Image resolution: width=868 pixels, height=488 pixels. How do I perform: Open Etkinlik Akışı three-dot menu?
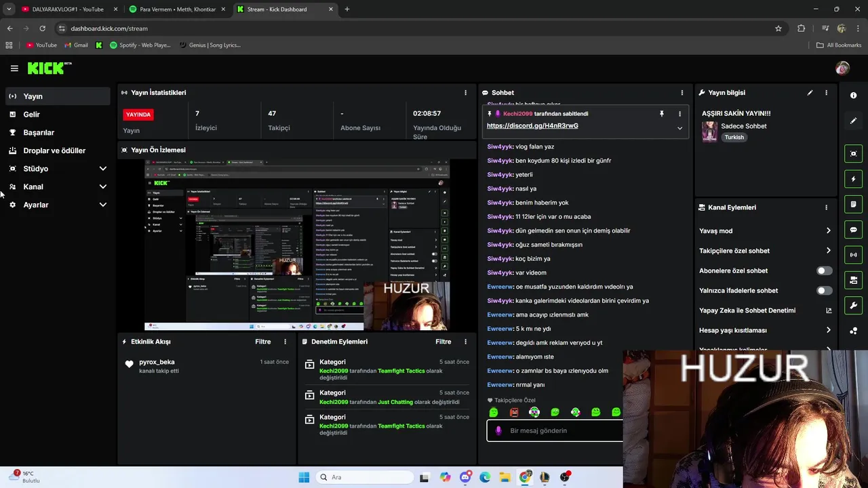[285, 342]
